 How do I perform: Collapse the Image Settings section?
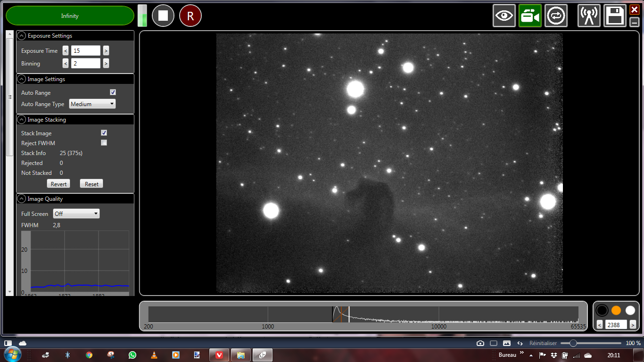pos(21,79)
